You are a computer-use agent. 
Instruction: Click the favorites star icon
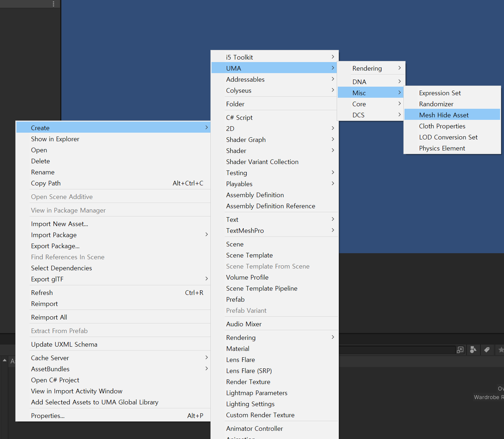501,350
